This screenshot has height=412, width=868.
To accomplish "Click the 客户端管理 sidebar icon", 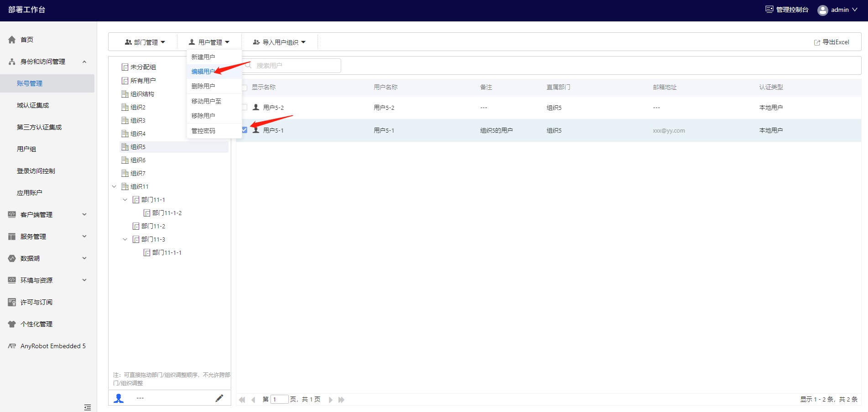I will click(x=12, y=215).
